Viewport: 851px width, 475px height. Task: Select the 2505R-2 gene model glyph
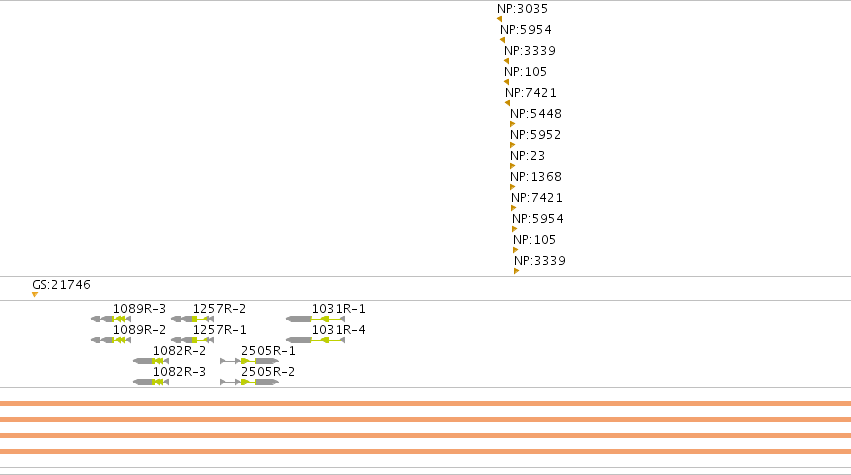(x=250, y=382)
